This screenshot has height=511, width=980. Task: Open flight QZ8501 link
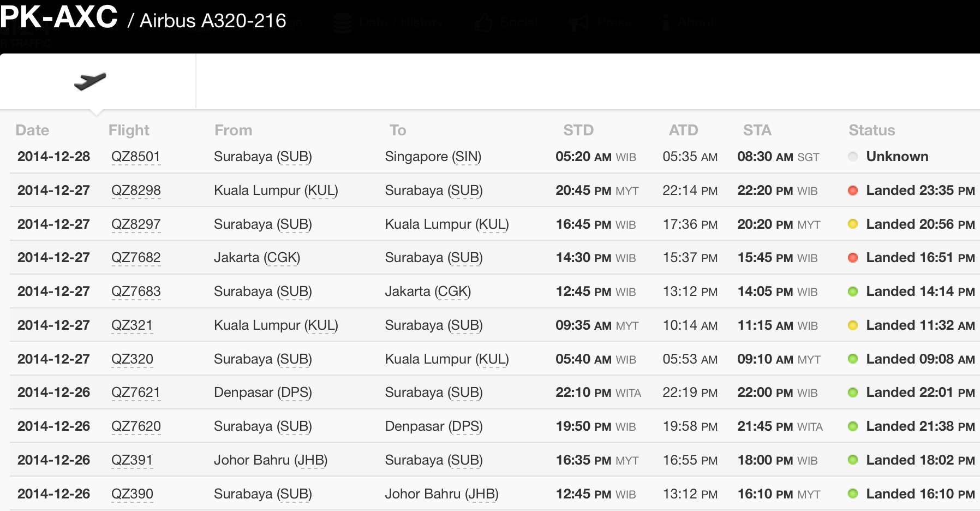(x=136, y=157)
